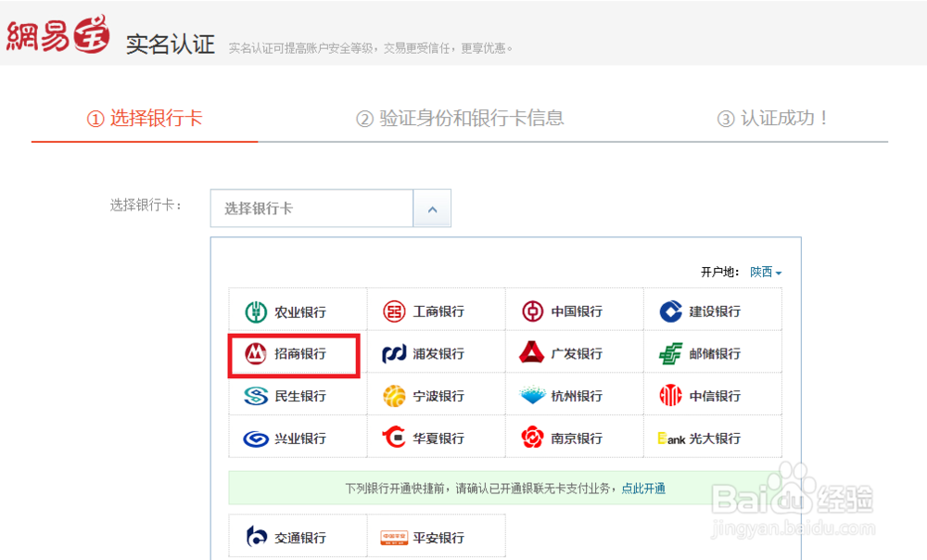Change the 开户地 region 陕西 dropdown

coord(766,272)
